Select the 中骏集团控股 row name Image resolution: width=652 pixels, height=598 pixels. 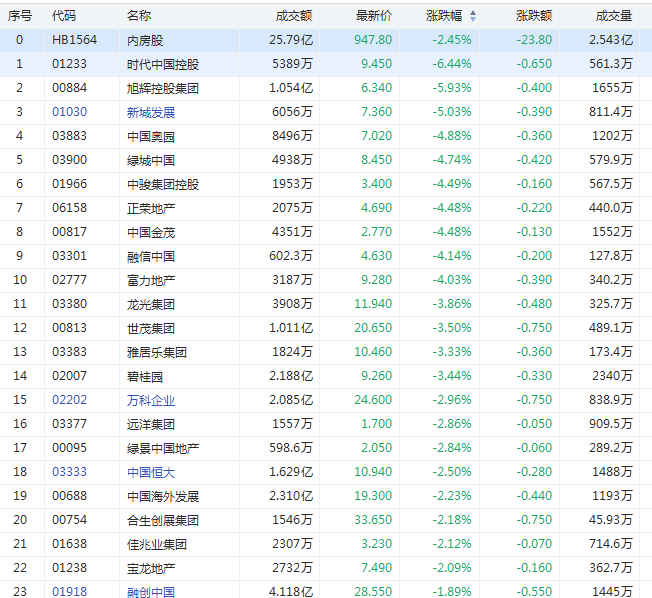(163, 184)
